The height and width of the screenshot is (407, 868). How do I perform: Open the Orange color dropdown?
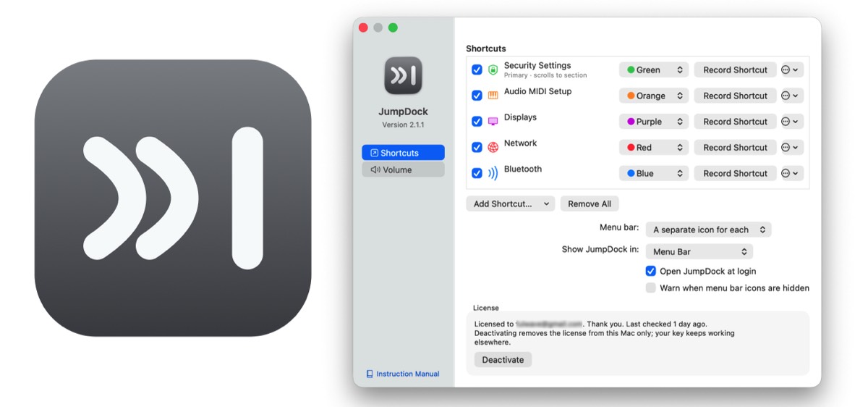click(x=654, y=96)
